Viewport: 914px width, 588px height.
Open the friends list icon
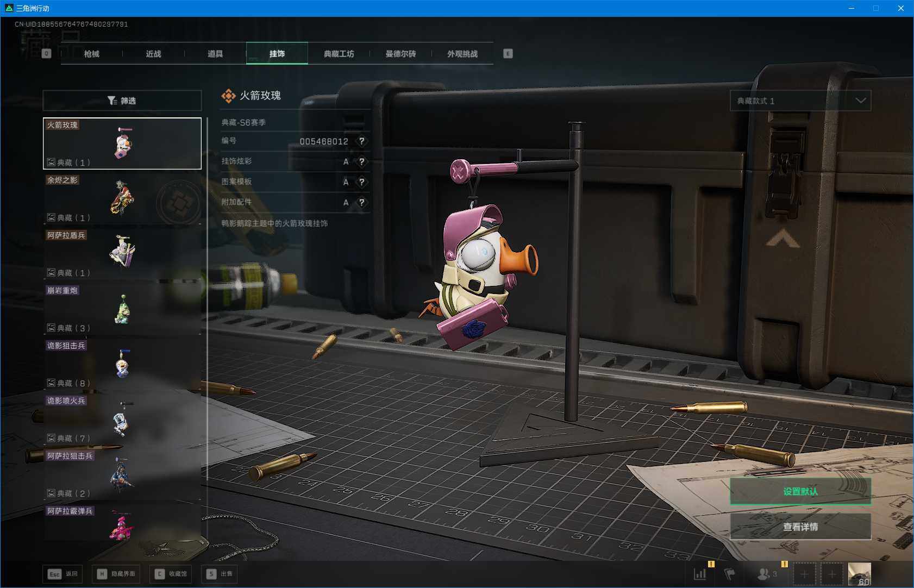tap(765, 574)
